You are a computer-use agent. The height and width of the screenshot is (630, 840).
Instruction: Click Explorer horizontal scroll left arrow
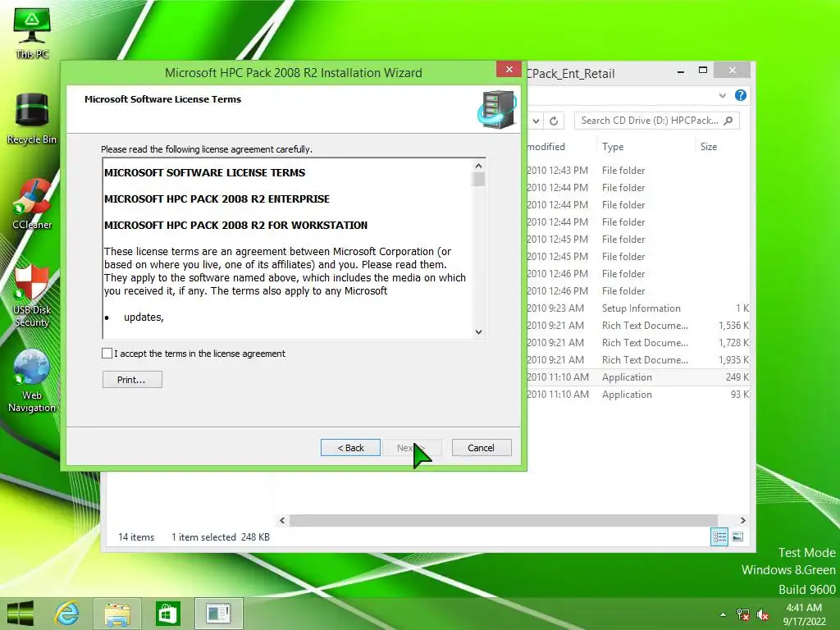click(x=282, y=520)
